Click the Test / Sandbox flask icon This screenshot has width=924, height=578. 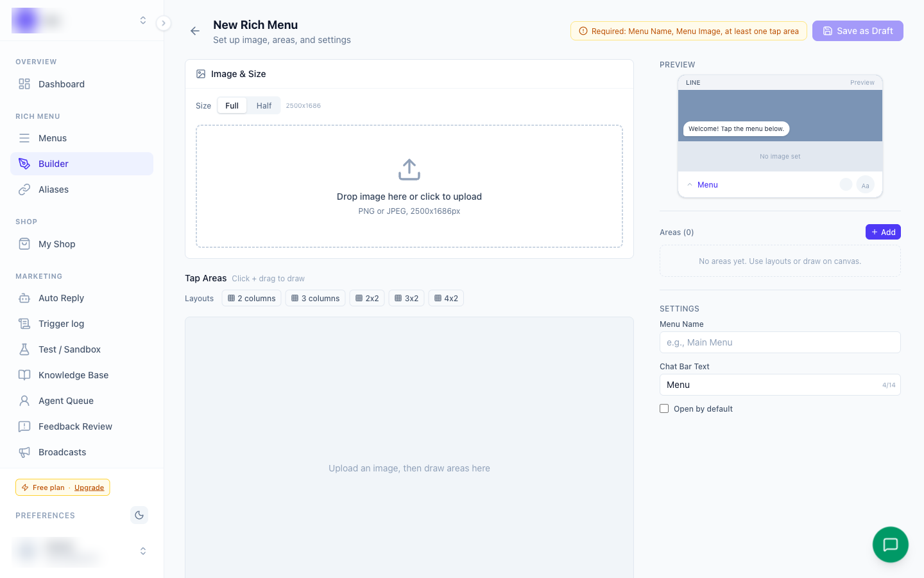[x=24, y=349]
